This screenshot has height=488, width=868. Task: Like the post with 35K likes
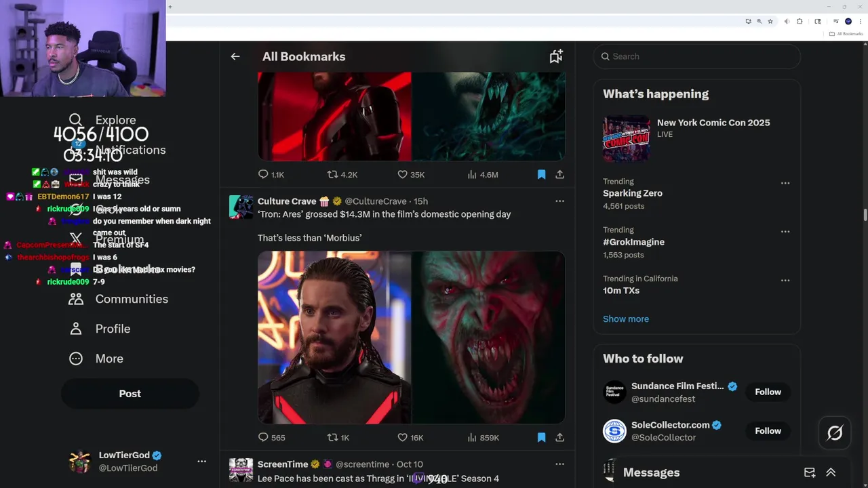(411, 175)
